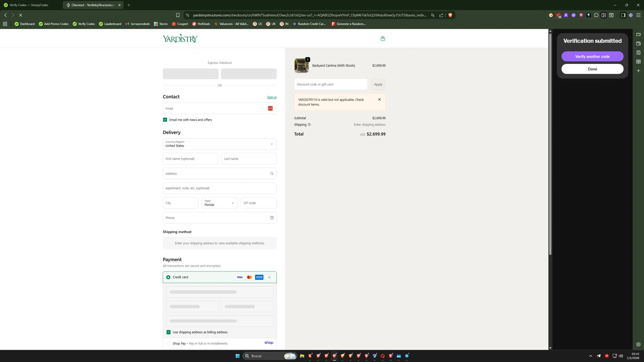The height and width of the screenshot is (362, 644).
Task: Show more card brands via +5 badge
Action: (x=269, y=278)
